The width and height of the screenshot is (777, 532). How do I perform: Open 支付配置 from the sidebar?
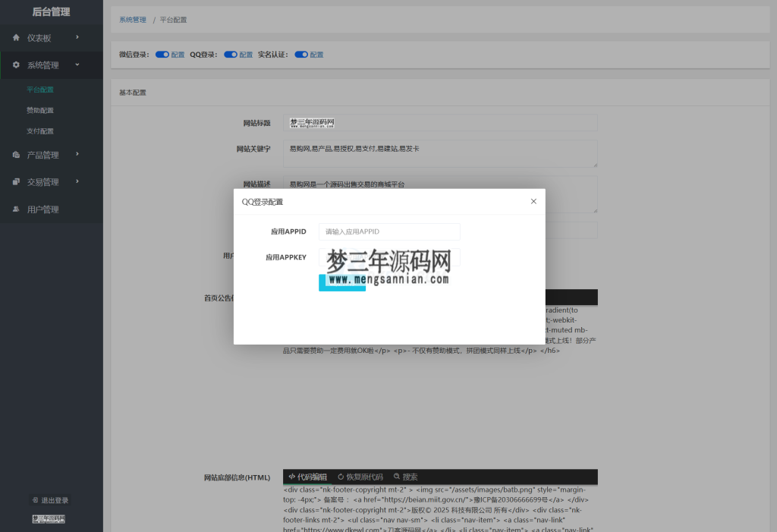pyautogui.click(x=40, y=129)
